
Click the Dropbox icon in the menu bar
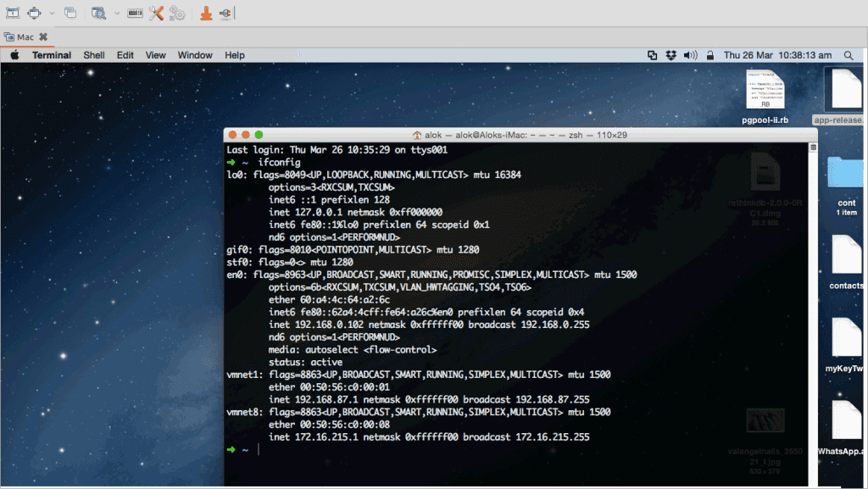(671, 55)
